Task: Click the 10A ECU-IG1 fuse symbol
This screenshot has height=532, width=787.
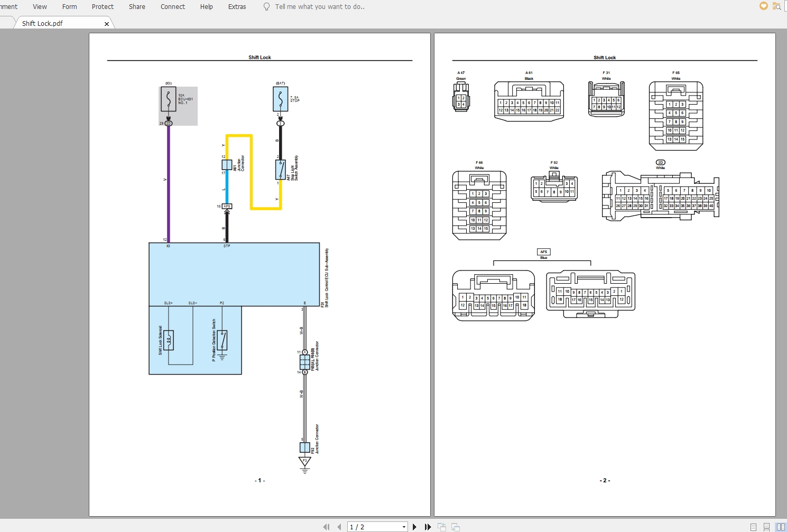Action: [168, 99]
